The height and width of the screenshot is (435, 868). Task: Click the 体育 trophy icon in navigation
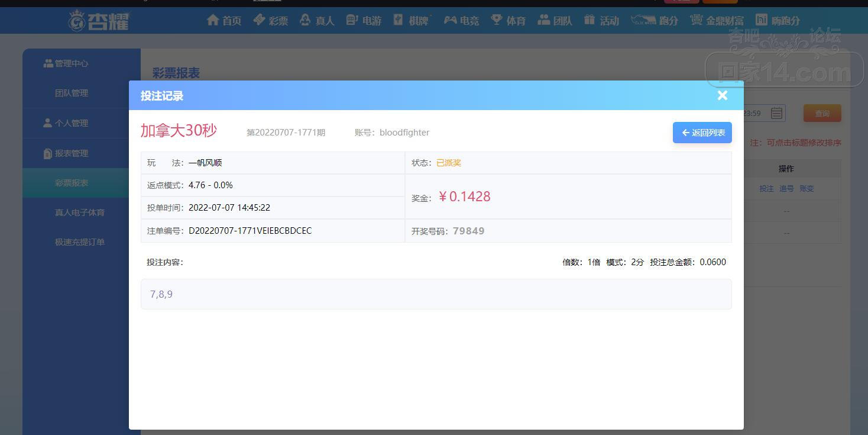[497, 20]
